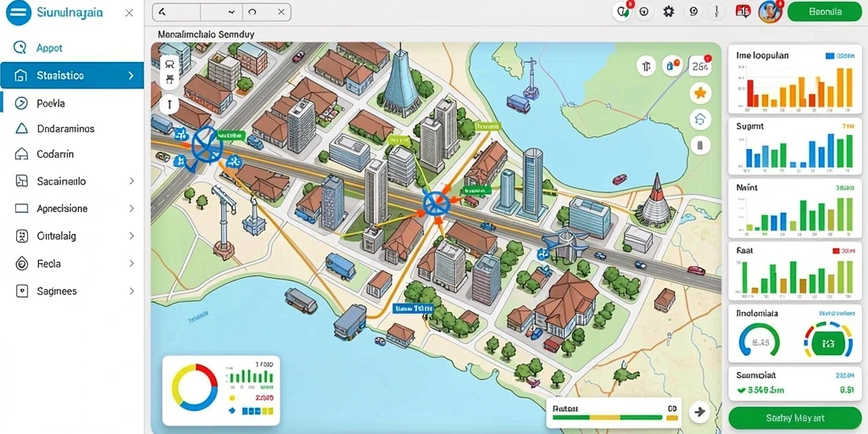Open the Sugrmt chart card
This screenshot has height=434, width=868.
point(794,146)
